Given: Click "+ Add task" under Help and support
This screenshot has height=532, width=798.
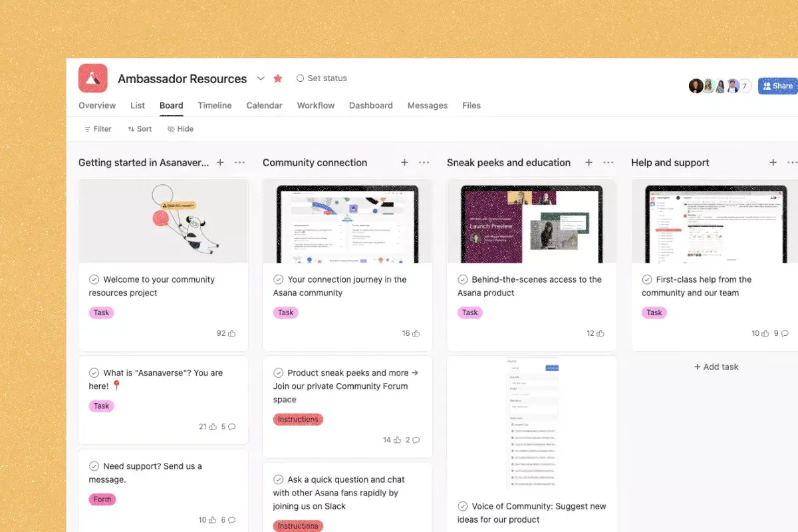Looking at the screenshot, I should coord(716,366).
